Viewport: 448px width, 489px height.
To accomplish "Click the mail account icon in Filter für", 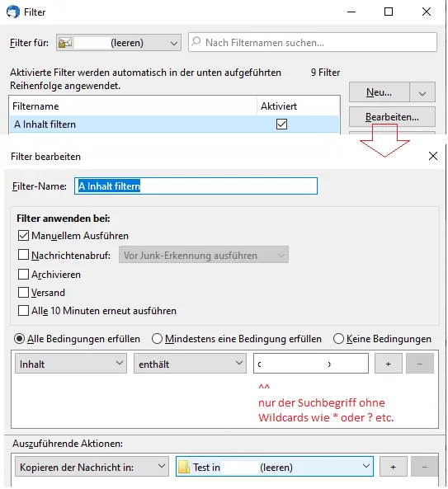I will click(65, 43).
